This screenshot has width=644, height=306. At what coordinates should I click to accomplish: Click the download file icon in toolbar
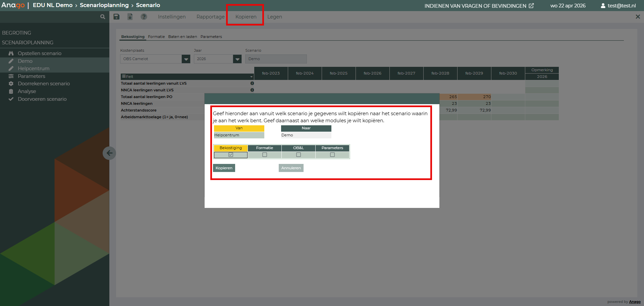(130, 17)
